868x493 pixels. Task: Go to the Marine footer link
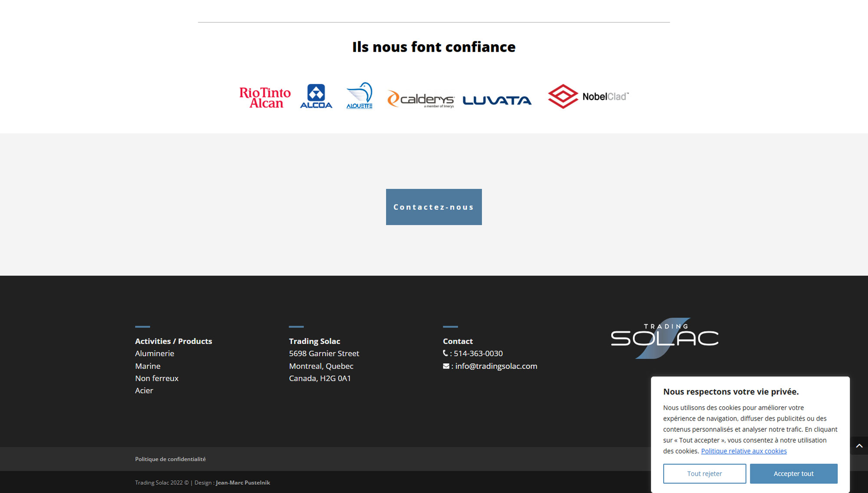click(x=148, y=366)
